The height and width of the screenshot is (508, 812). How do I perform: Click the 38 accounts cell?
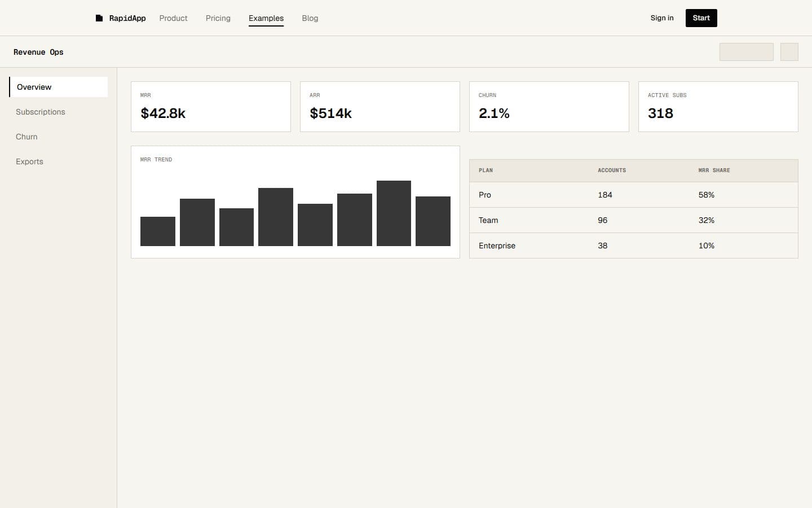pos(603,246)
